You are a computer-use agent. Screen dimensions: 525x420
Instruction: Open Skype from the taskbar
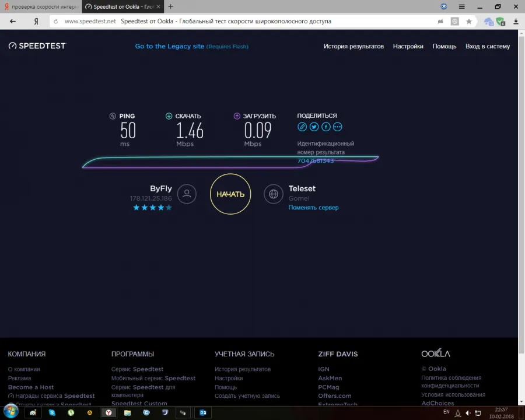point(52,412)
